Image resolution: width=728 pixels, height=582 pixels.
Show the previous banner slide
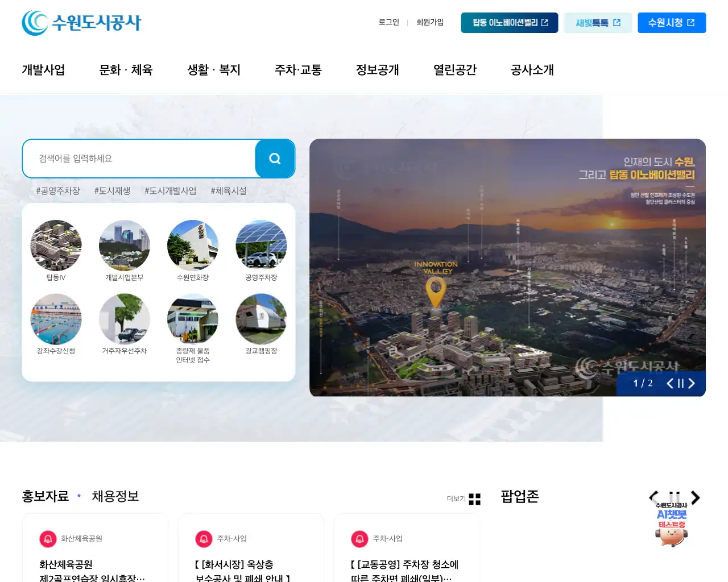[x=669, y=384]
